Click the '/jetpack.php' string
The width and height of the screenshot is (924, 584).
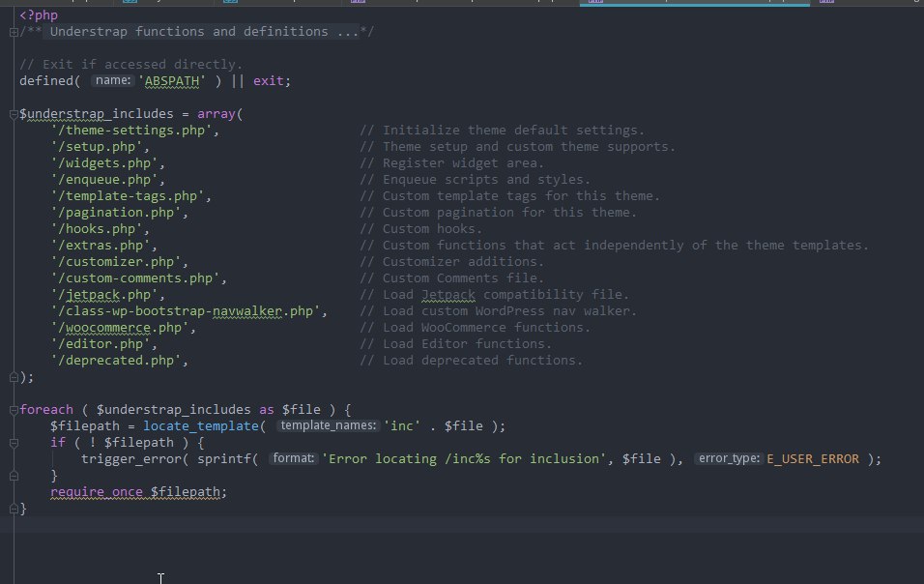pos(104,295)
